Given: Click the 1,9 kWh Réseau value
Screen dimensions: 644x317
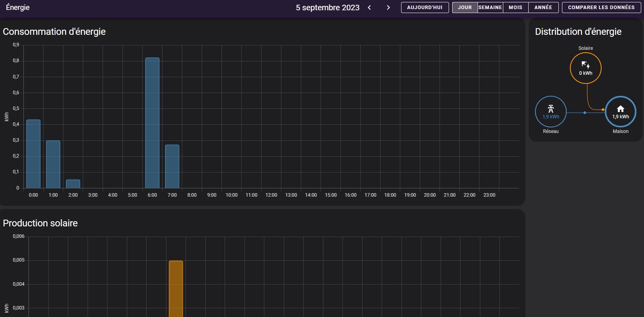Looking at the screenshot, I should tap(550, 117).
